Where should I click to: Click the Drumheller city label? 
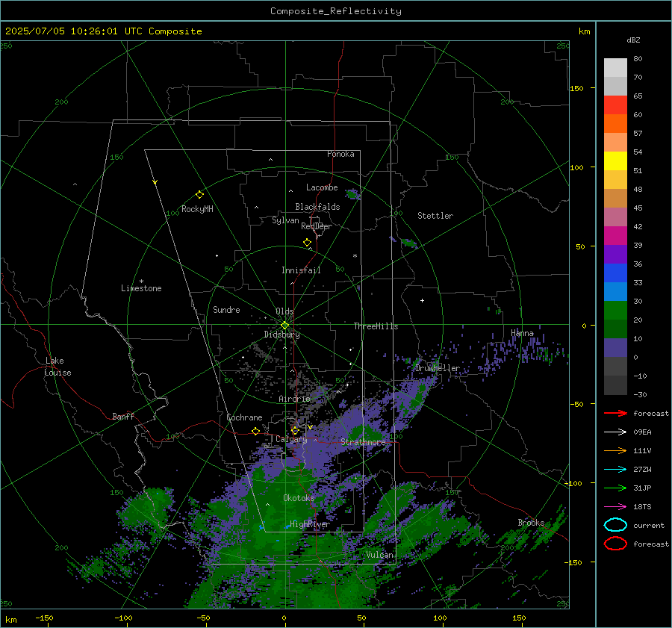pos(438,368)
